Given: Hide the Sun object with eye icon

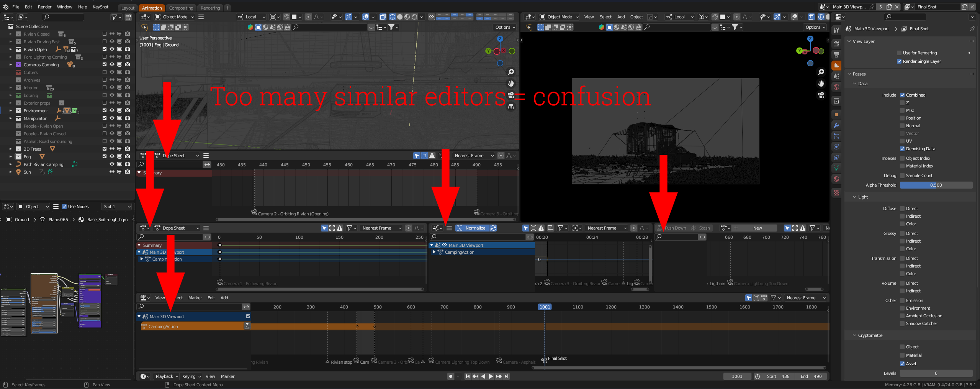Looking at the screenshot, I should tap(112, 172).
